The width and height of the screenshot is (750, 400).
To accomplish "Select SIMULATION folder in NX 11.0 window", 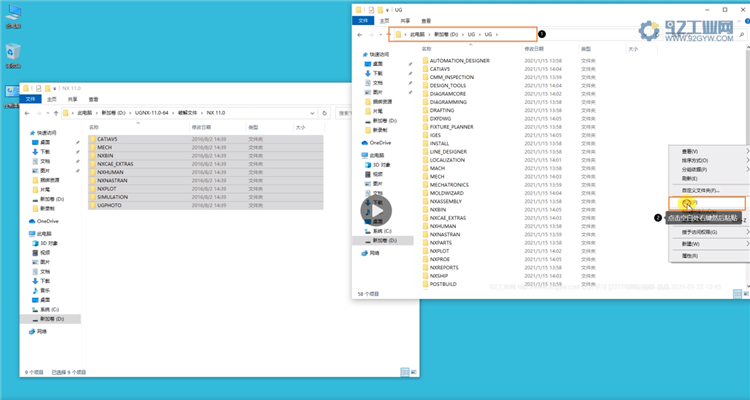I will (206, 197).
